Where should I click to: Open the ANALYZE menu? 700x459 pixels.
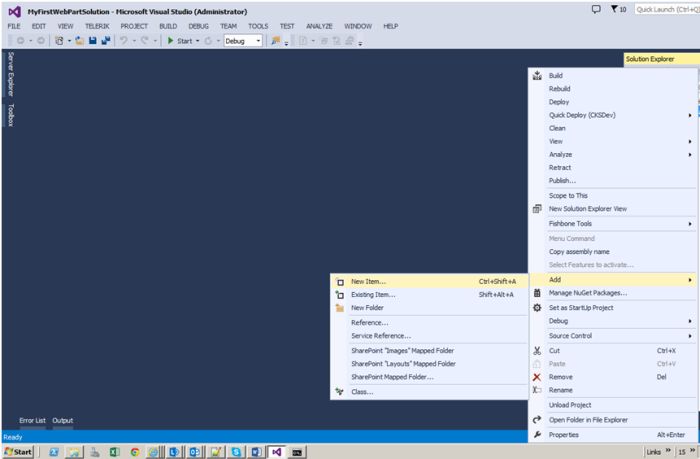click(319, 26)
